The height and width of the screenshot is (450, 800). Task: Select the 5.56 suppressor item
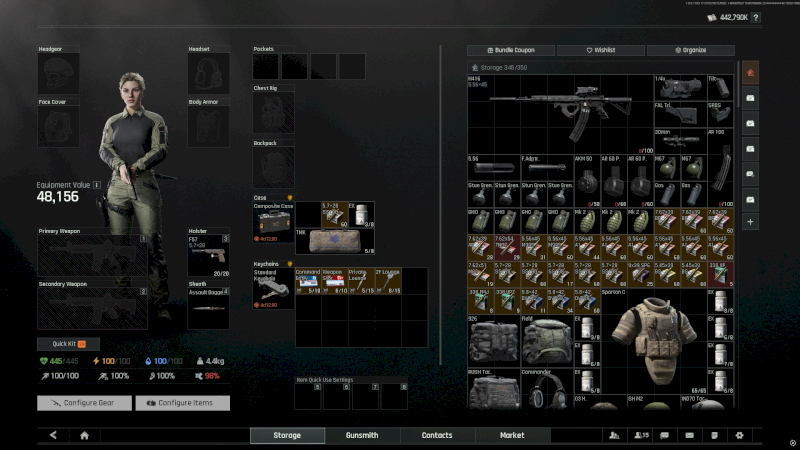pyautogui.click(x=493, y=168)
